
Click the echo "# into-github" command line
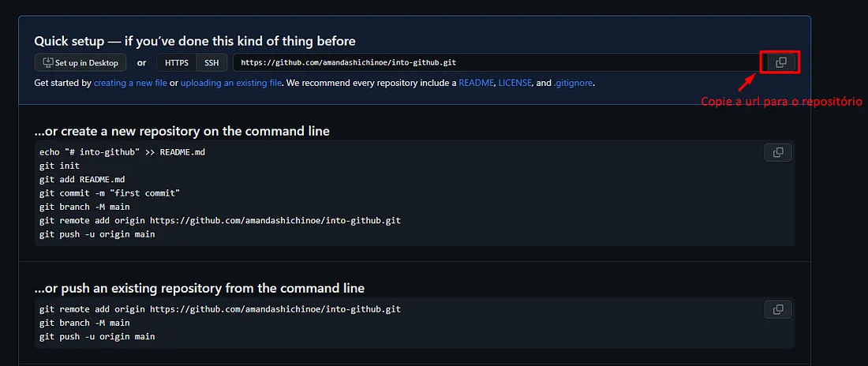click(x=122, y=152)
